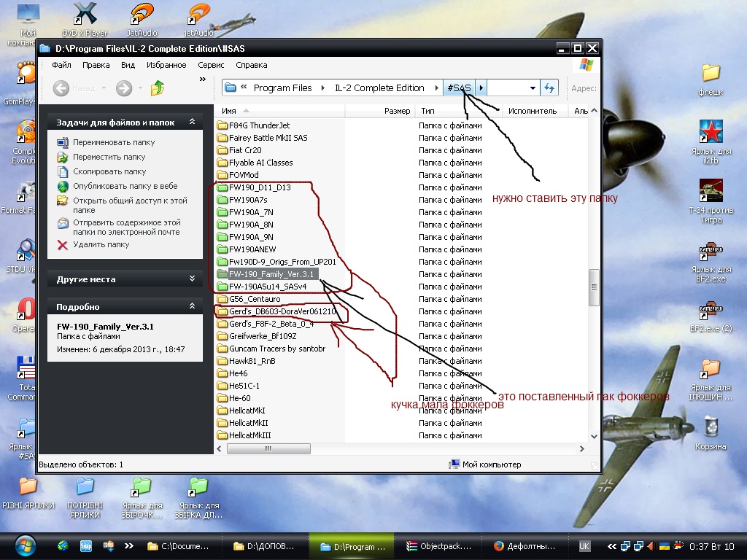The width and height of the screenshot is (747, 560).
Task: Expand the Другие места panel
Action: coord(192,279)
